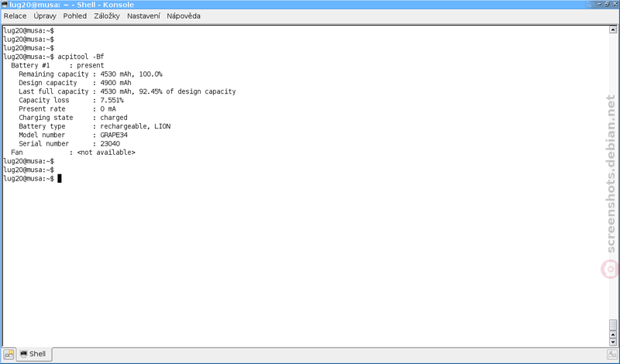
Task: Click the '92.45% of design capacity' text
Action: pyautogui.click(x=187, y=91)
